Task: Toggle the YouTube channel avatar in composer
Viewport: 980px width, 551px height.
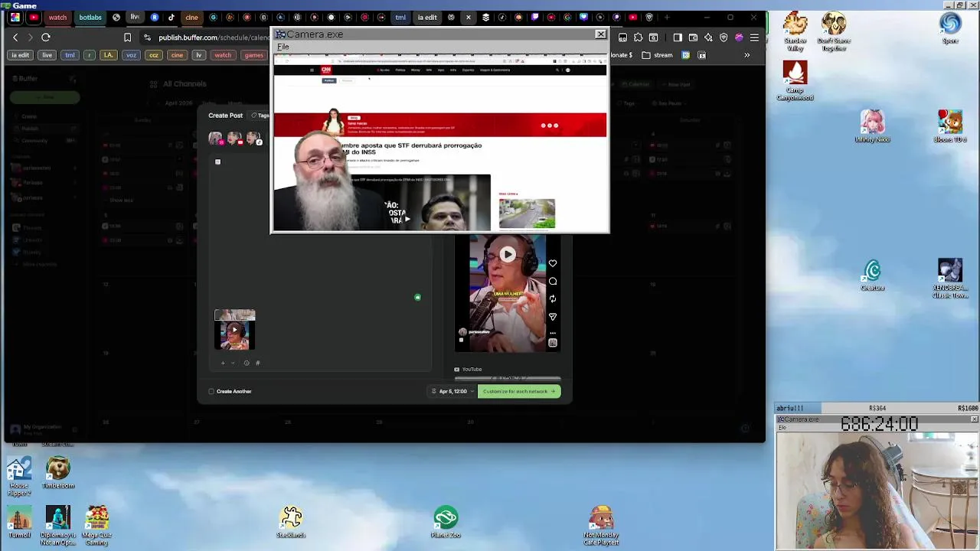Action: 234,139
